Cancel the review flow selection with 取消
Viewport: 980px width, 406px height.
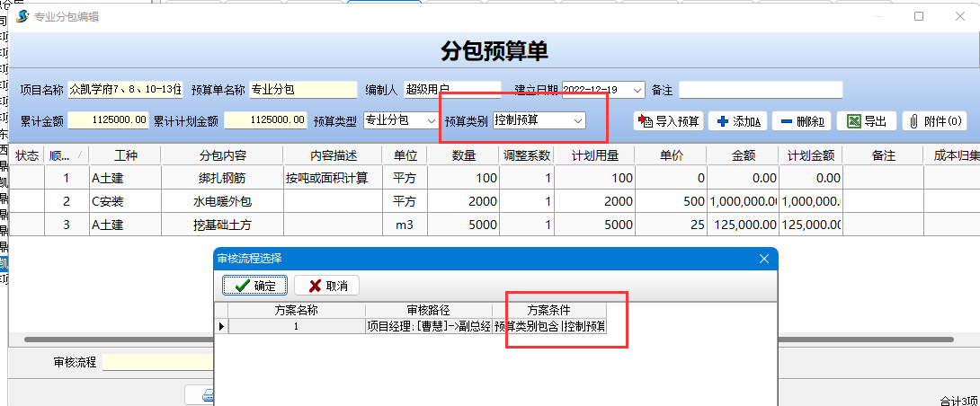coord(327,286)
